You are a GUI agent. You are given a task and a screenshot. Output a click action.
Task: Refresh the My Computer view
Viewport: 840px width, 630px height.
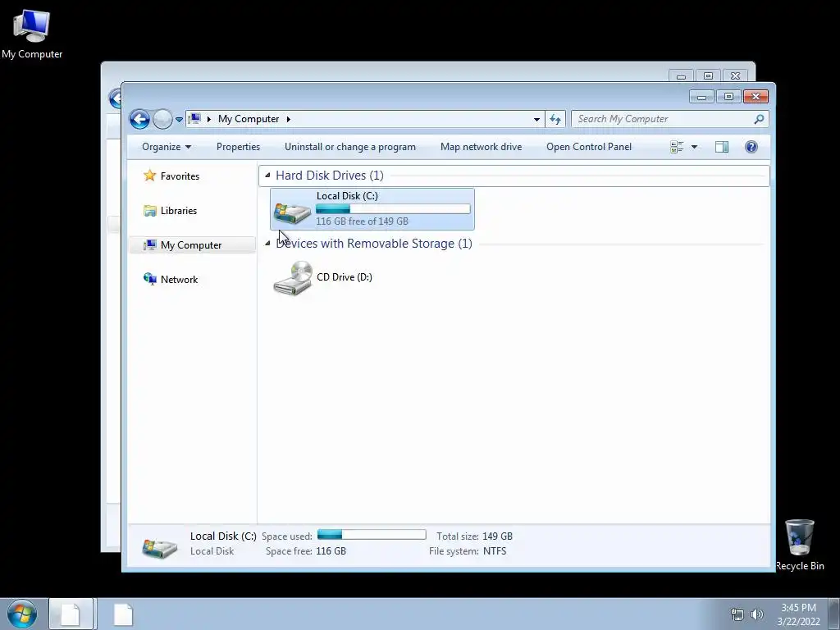tap(555, 120)
